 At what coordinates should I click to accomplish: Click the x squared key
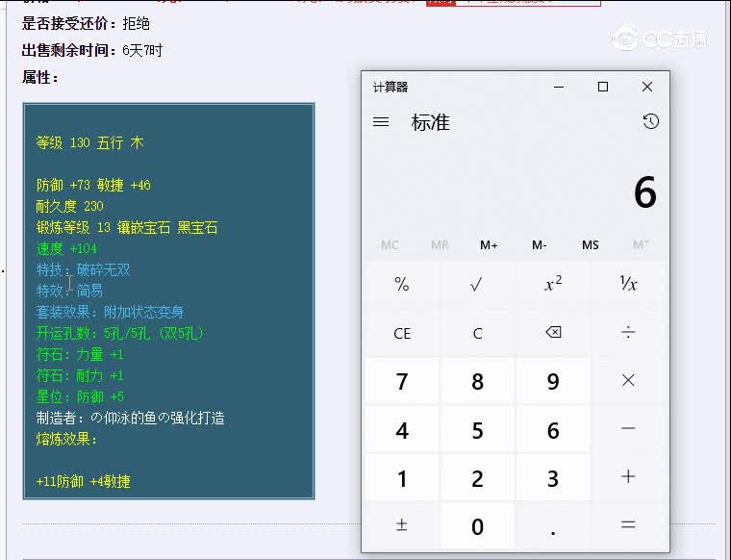click(x=553, y=284)
